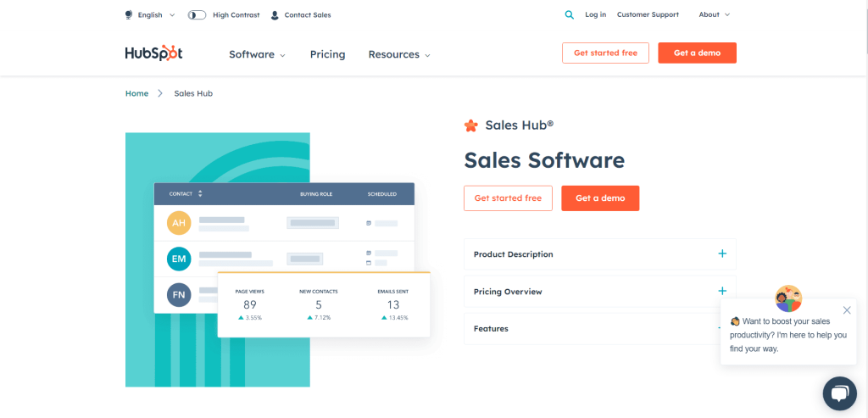Click the 3.55% page views change

coord(250,318)
